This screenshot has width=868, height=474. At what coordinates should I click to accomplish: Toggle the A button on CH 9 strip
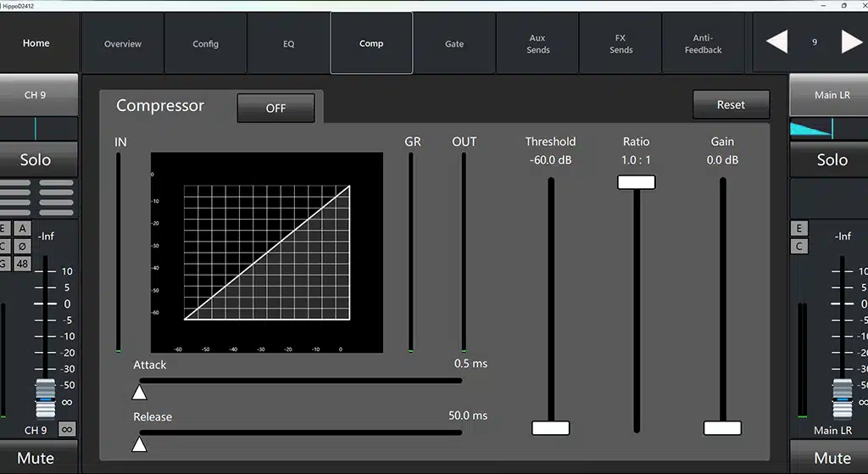pos(22,228)
